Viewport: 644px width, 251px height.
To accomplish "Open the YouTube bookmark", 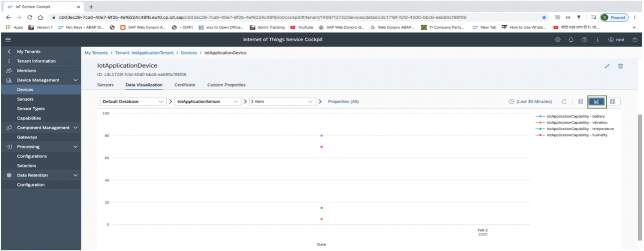I will coord(302,27).
